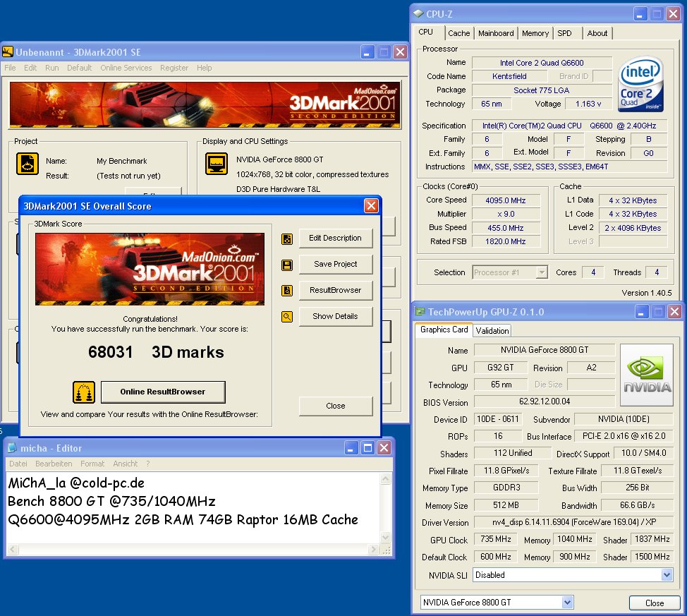Viewport: 687px width, 616px height.
Task: Switch to the Memory tab in CPU-Z
Action: pyautogui.click(x=535, y=33)
